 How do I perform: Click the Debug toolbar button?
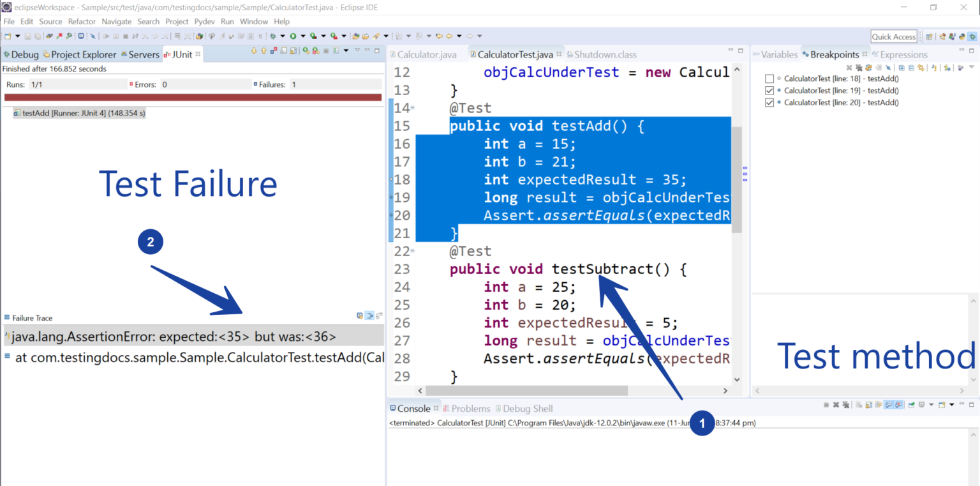272,36
